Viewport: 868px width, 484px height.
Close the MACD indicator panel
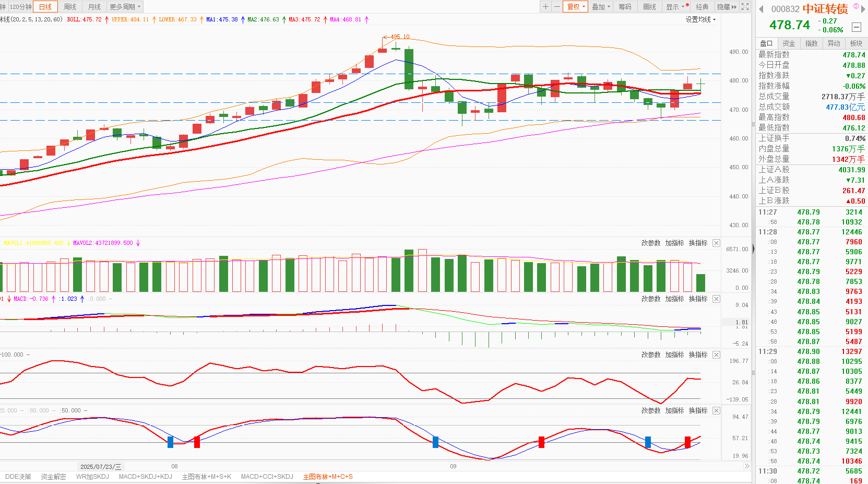pyautogui.click(x=717, y=299)
